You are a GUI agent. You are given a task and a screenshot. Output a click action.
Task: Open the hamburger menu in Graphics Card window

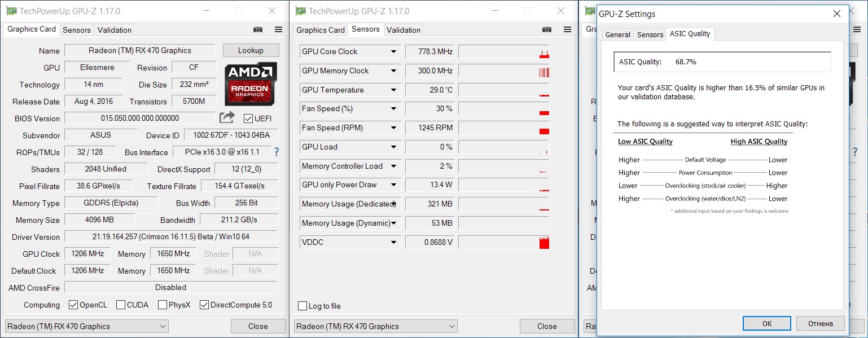[279, 30]
